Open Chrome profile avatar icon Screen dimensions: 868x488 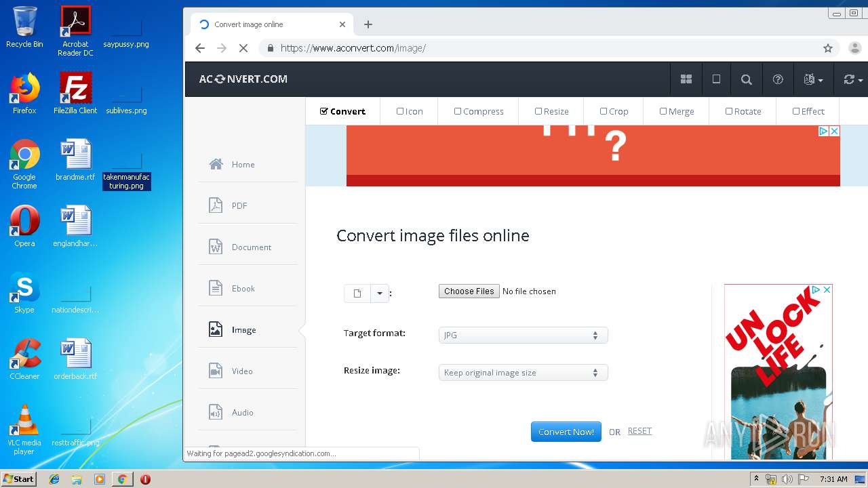click(854, 48)
